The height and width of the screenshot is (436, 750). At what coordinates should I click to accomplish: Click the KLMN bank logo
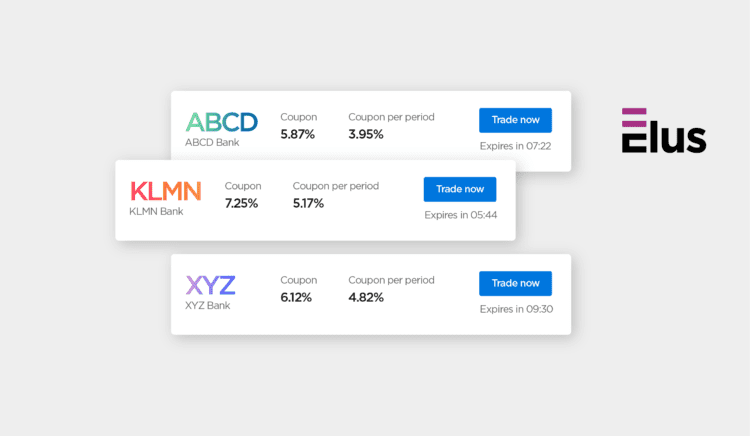click(x=165, y=190)
